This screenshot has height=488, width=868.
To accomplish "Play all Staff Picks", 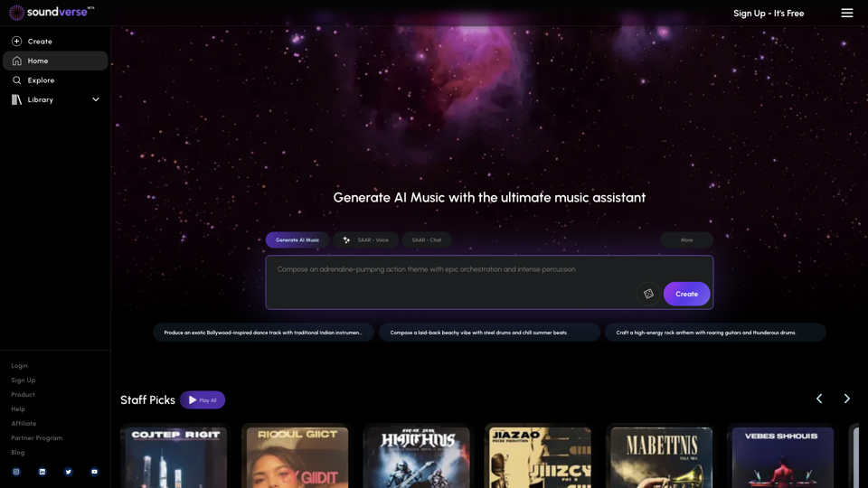I will (203, 400).
